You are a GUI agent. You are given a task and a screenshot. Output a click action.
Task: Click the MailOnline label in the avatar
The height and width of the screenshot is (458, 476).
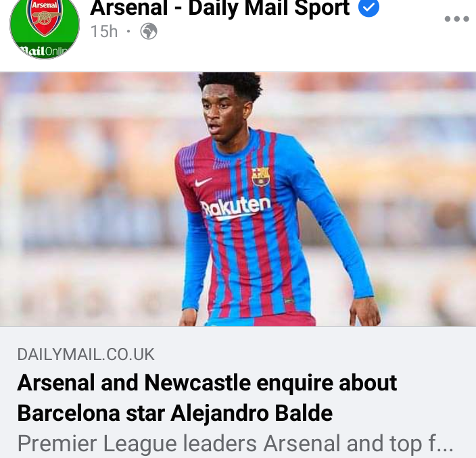(x=45, y=51)
